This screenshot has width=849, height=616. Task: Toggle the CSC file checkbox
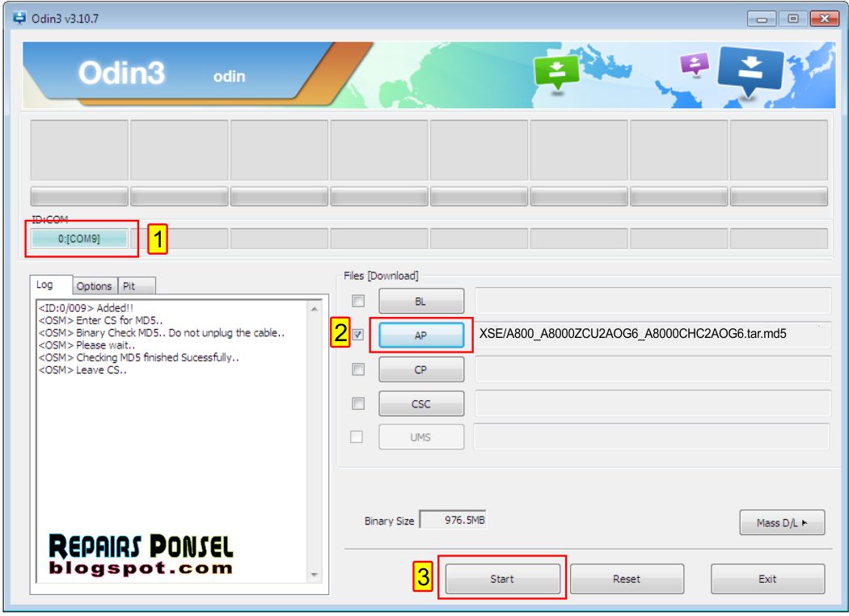(358, 403)
